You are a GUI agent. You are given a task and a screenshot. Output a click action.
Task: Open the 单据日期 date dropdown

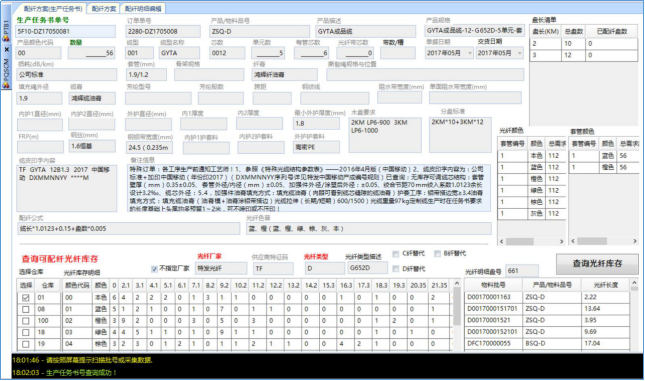(x=469, y=53)
